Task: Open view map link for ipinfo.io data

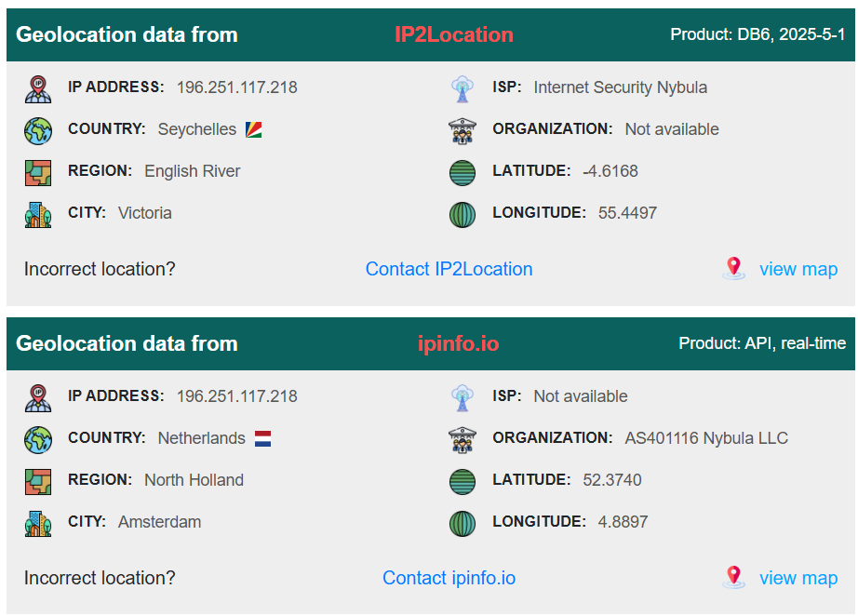Action: point(798,578)
